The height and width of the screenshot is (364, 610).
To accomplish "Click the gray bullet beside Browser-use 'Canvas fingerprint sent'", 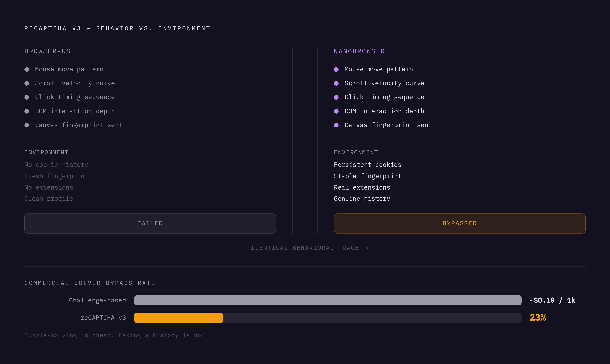I will [x=27, y=125].
